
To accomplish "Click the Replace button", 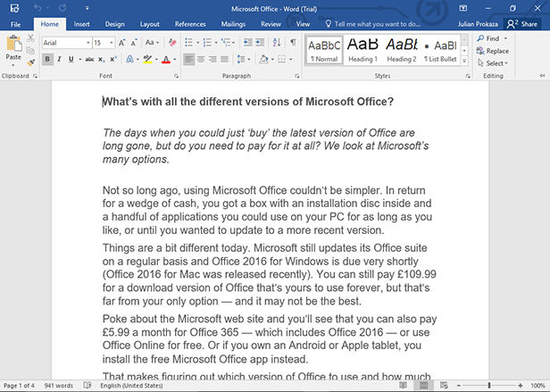I will click(492, 51).
